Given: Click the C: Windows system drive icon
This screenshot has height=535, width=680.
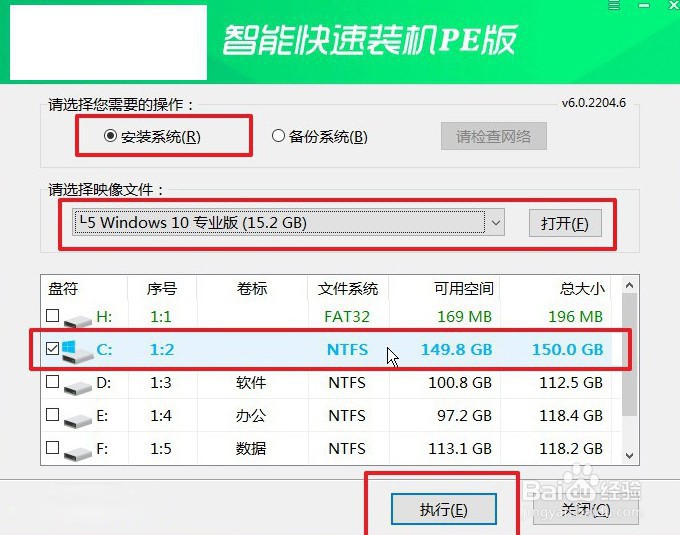Looking at the screenshot, I should pyautogui.click(x=77, y=351).
